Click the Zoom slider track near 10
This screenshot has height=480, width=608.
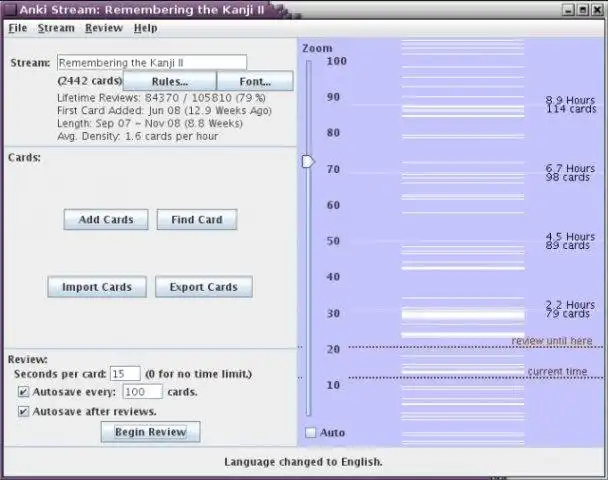[x=309, y=385]
